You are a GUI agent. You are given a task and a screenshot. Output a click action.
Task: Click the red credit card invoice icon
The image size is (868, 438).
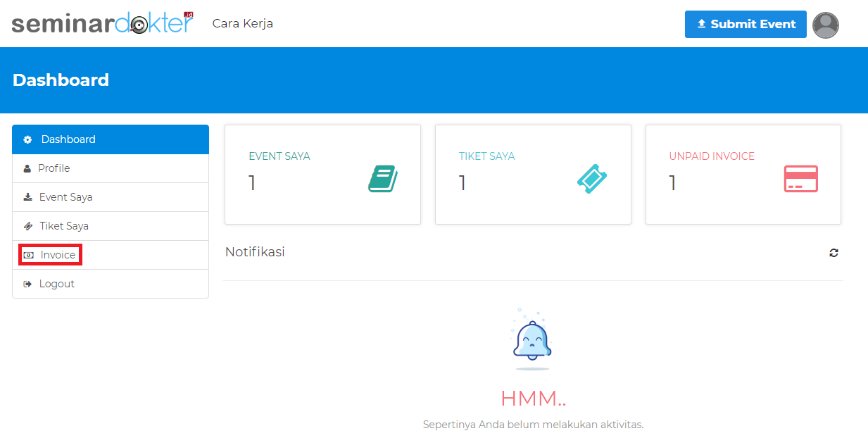(800, 179)
